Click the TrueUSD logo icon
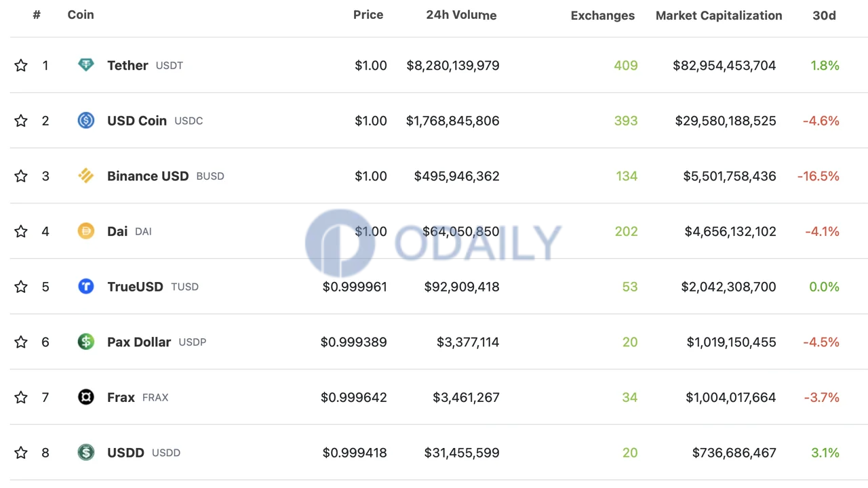Screen dimensions: 868x488 click(86, 287)
